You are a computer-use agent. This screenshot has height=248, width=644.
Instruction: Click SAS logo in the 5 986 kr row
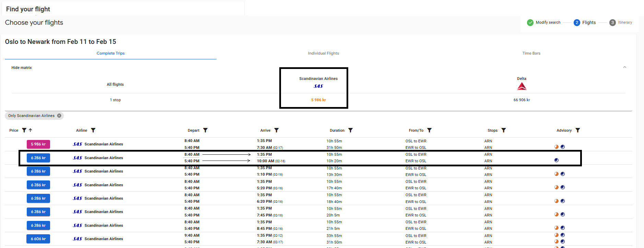coord(78,144)
